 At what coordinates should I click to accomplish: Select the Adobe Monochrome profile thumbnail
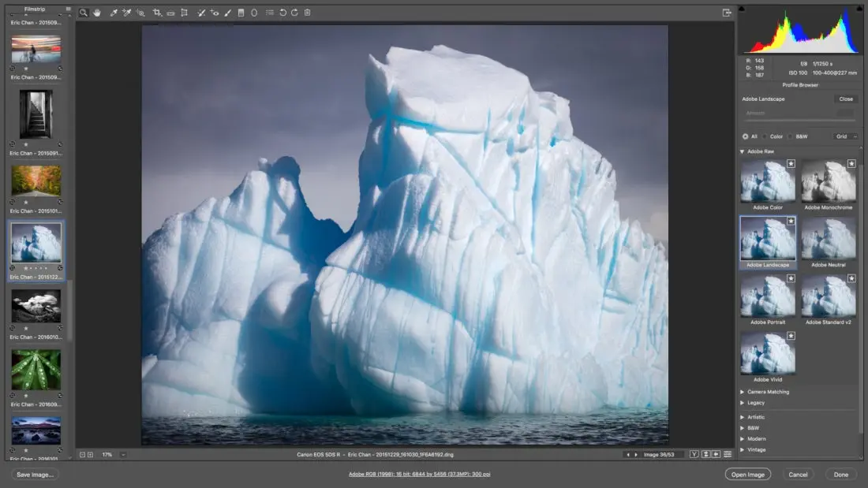click(828, 180)
